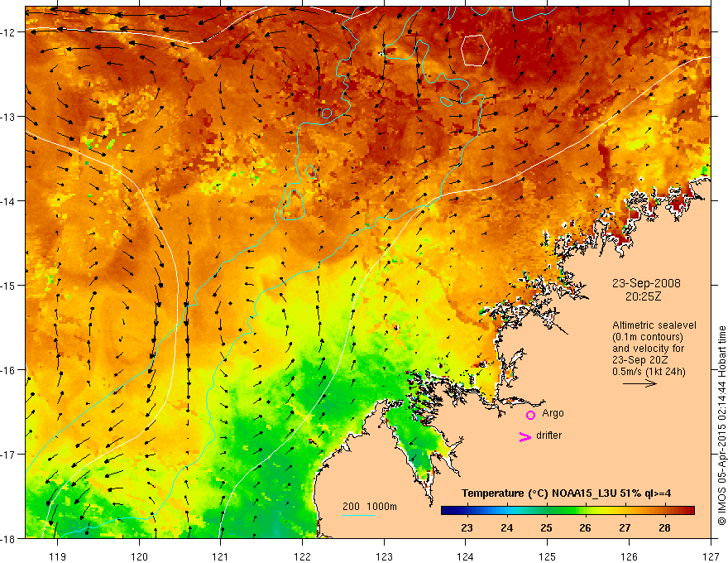Click the latitude -13 axis label
Image resolution: width=728 pixels, height=563 pixels.
[9, 117]
